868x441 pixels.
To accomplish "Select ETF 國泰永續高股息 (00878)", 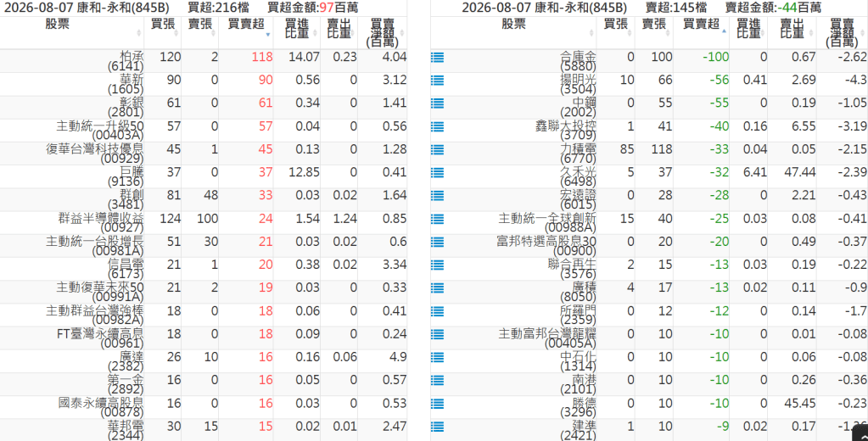I will pos(101,408).
